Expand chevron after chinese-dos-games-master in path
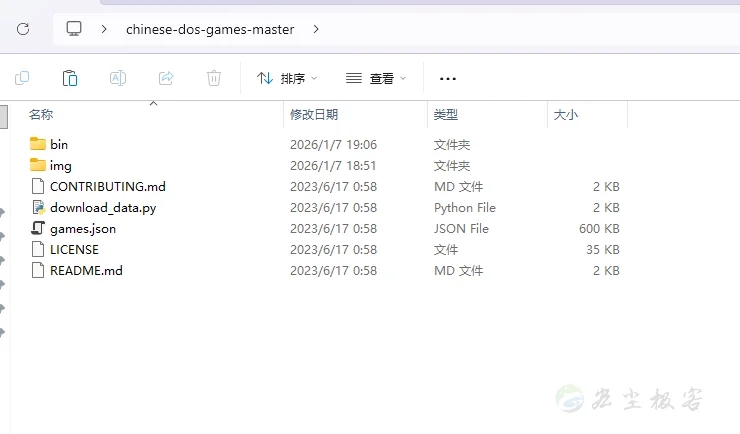Viewport: 740px width, 434px height. tap(316, 29)
